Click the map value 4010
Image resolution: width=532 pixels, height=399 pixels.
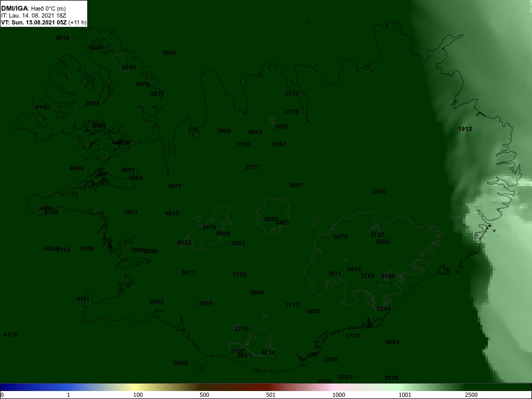172,213
